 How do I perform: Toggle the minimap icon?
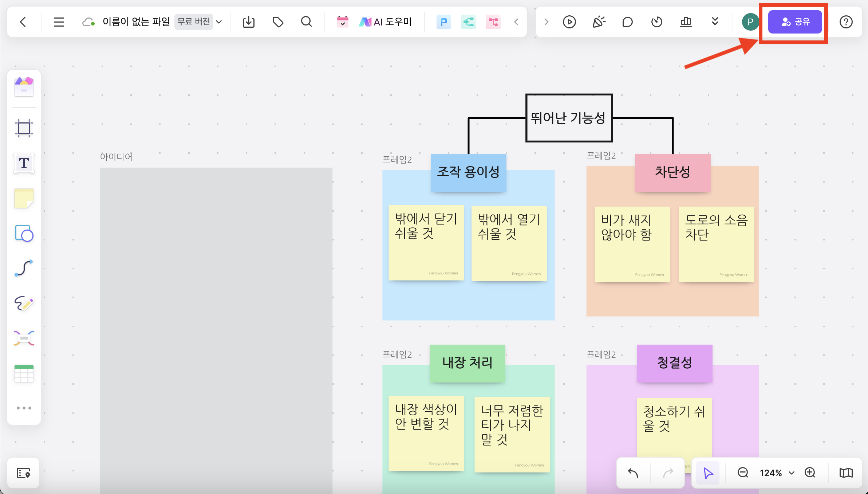coord(846,473)
